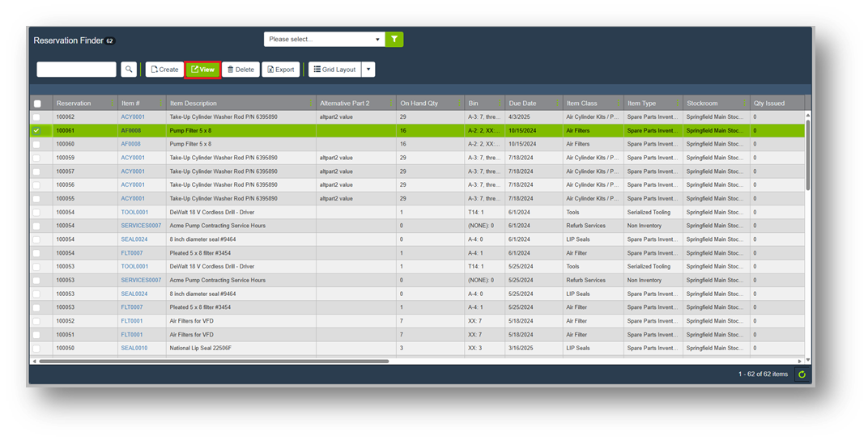Open item link SERVICES0007 in row 100054

pyautogui.click(x=141, y=226)
